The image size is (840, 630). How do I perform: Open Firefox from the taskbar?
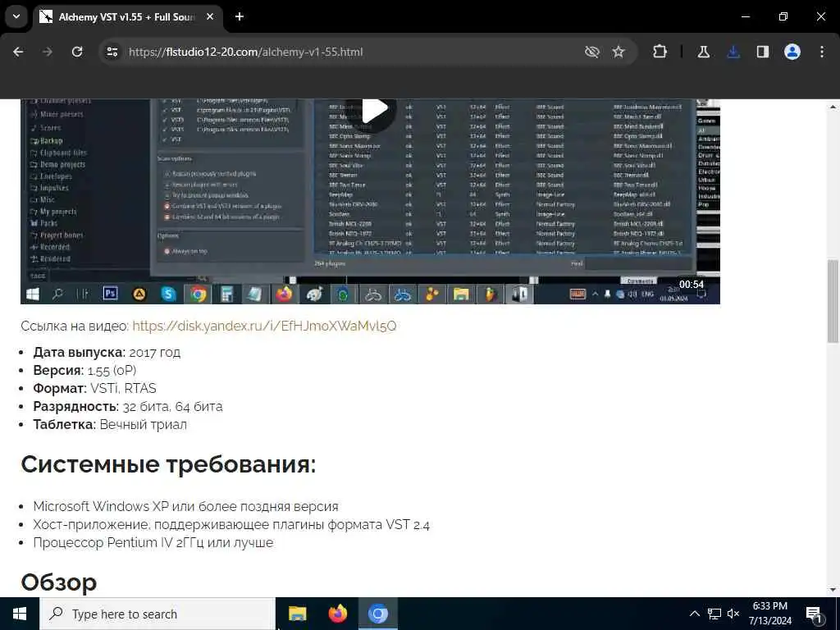[x=337, y=614]
